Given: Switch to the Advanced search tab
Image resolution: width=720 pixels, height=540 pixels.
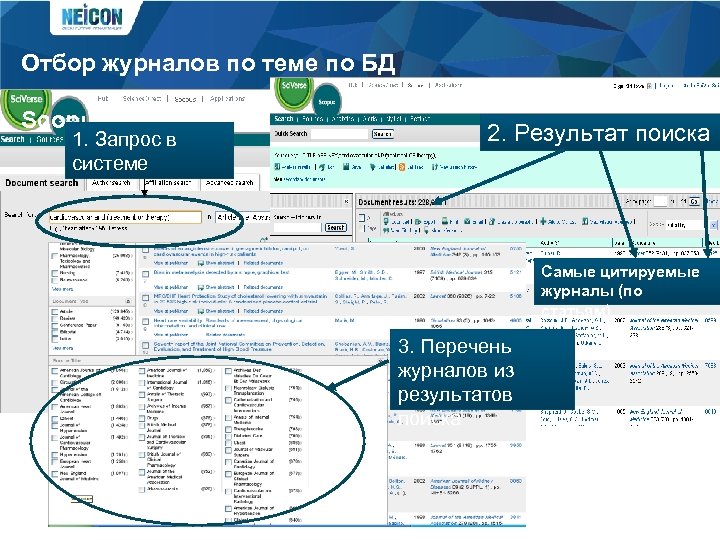Looking at the screenshot, I should [230, 183].
